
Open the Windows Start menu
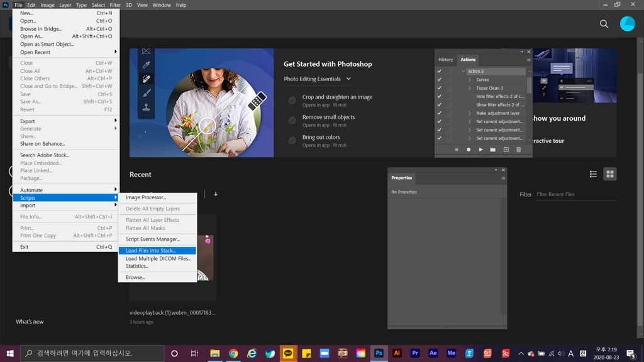(x=10, y=353)
